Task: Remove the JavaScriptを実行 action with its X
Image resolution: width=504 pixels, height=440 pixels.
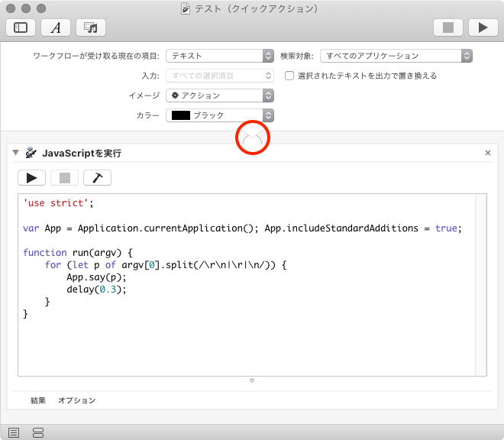Action: pos(488,154)
